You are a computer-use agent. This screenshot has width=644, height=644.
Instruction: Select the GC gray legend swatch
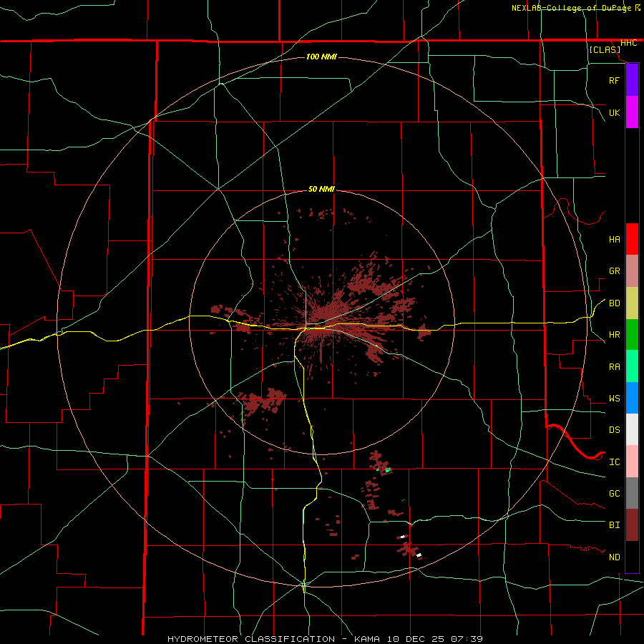(632, 493)
